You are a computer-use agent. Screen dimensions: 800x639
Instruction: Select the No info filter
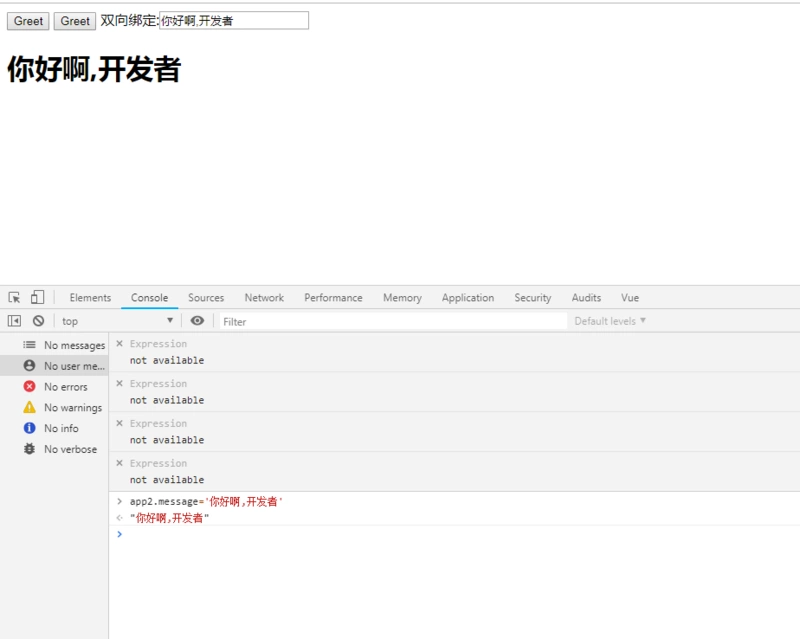60,428
